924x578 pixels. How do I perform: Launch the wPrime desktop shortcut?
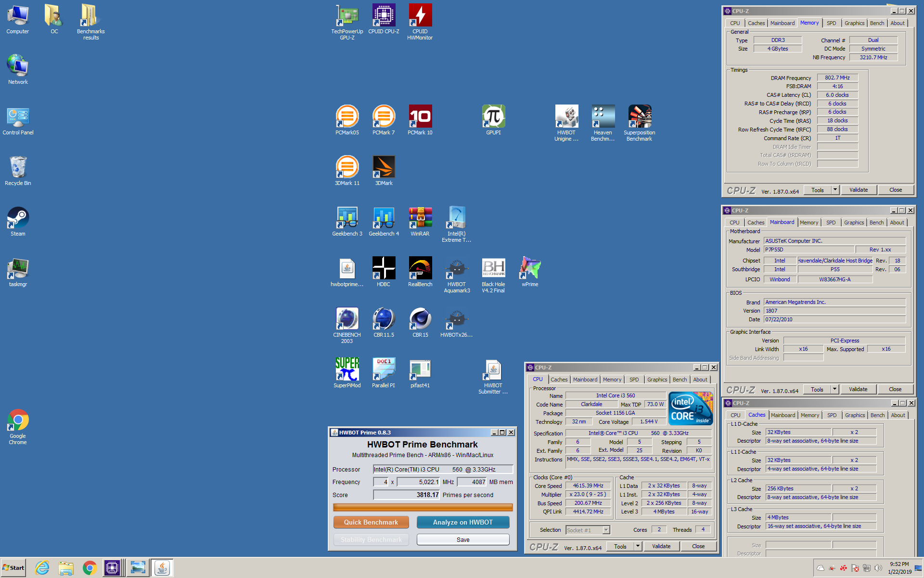click(x=530, y=272)
